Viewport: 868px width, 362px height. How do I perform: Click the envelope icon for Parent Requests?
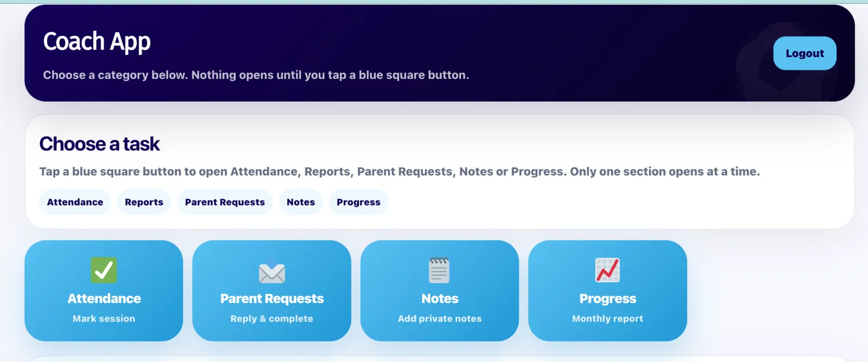(272, 272)
